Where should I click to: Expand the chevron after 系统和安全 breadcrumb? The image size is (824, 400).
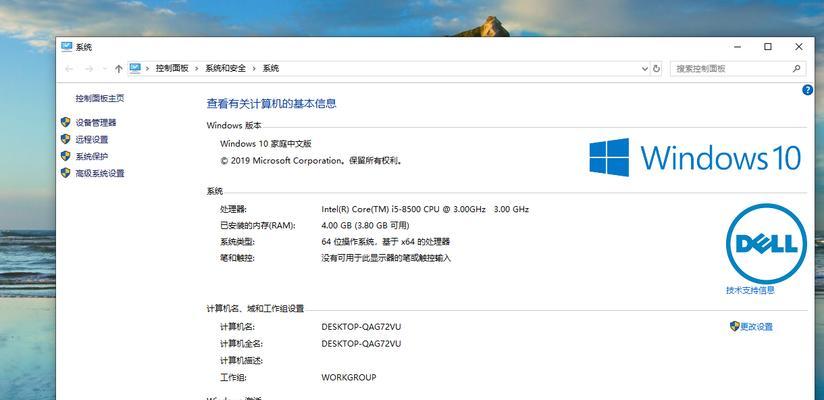[254, 68]
